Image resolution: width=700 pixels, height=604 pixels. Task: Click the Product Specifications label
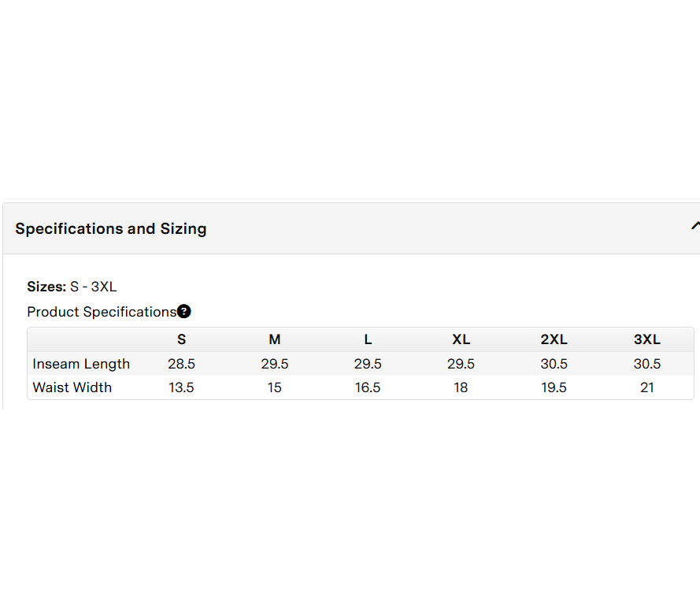point(102,312)
